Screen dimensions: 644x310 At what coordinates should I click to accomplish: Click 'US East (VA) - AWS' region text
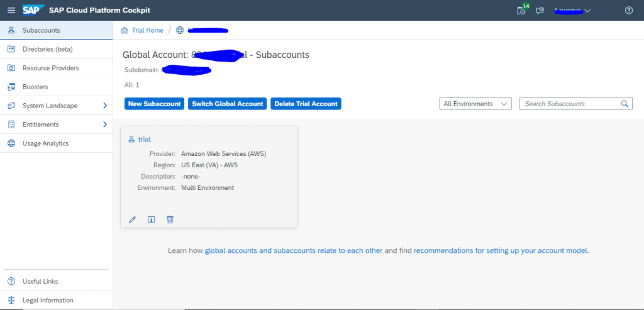(x=209, y=165)
